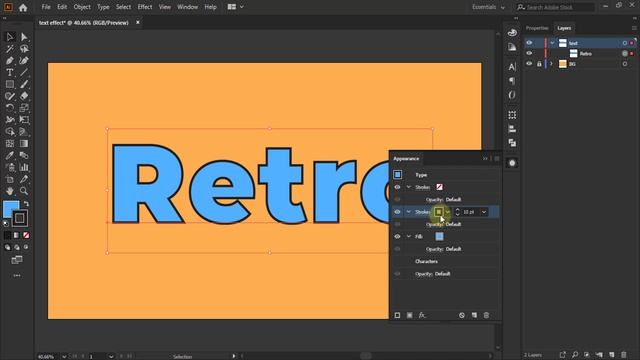The height and width of the screenshot is (360, 640).
Task: Select the Line Segment tool
Action: 24,72
